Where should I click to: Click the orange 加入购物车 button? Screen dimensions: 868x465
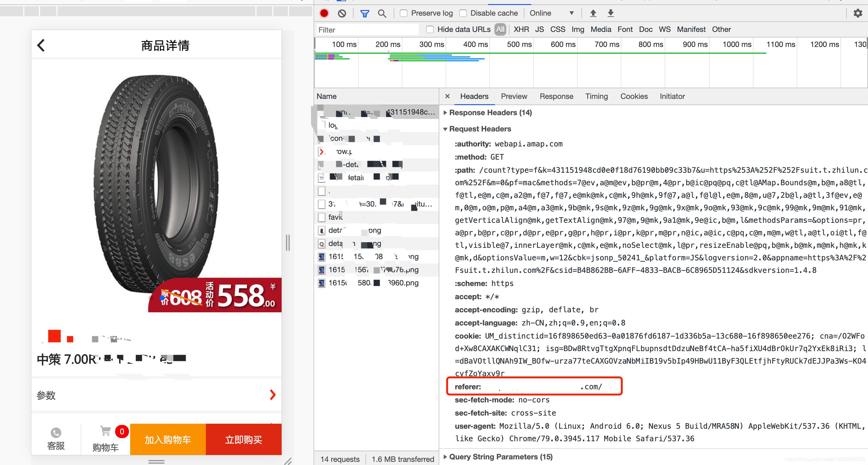coord(167,439)
